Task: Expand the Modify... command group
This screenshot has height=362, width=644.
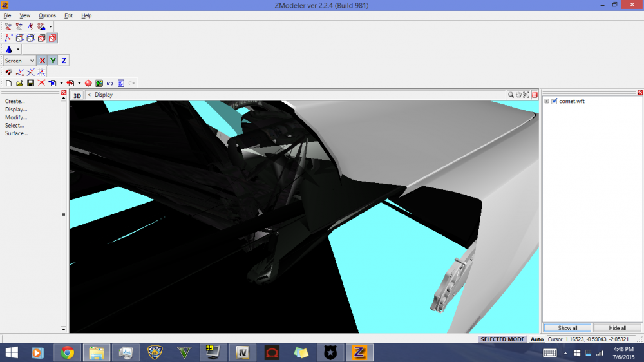Action: pyautogui.click(x=16, y=117)
